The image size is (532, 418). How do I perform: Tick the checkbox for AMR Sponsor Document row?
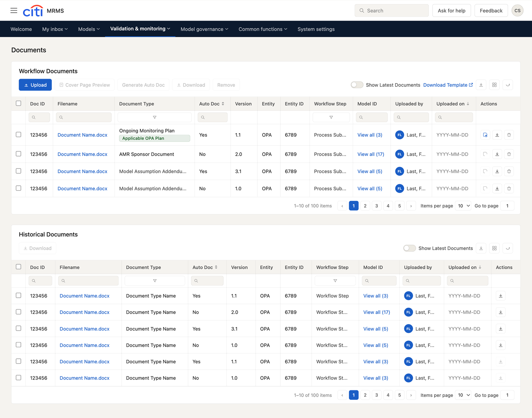coord(19,154)
